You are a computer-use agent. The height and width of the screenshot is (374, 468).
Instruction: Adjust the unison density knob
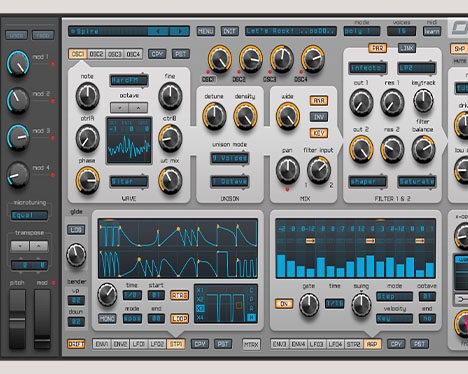(x=245, y=116)
